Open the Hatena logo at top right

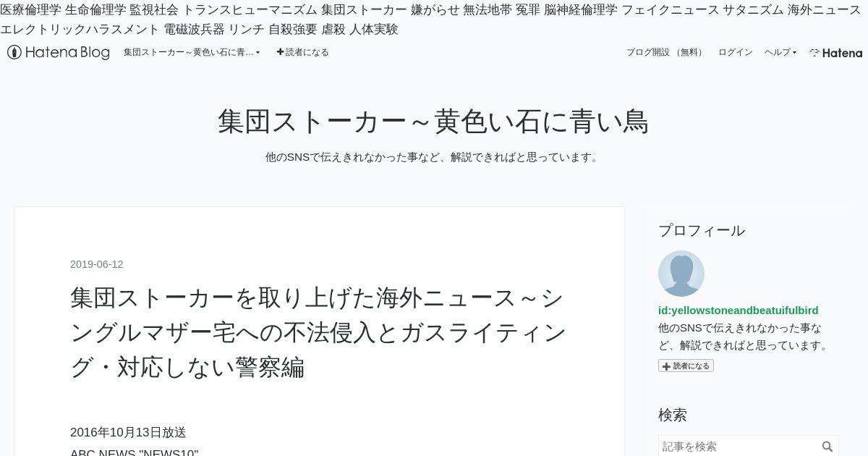click(835, 53)
